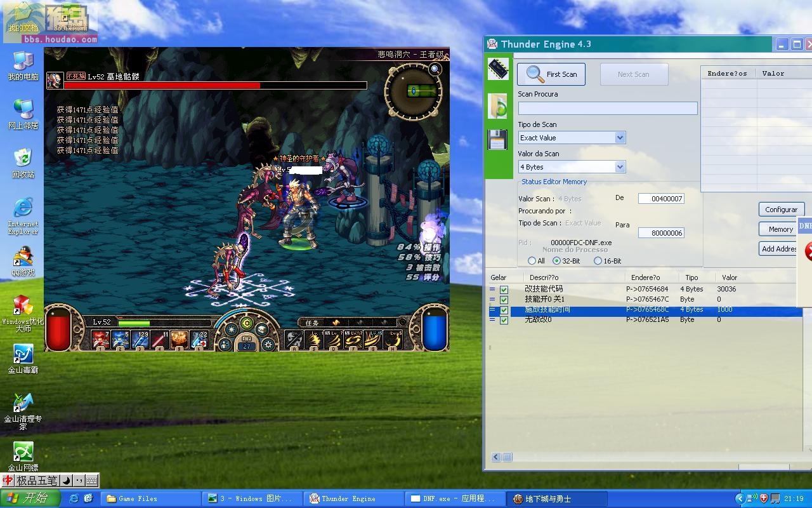Click the 任务 quest bar label
This screenshot has height=508, width=812.
tap(313, 323)
